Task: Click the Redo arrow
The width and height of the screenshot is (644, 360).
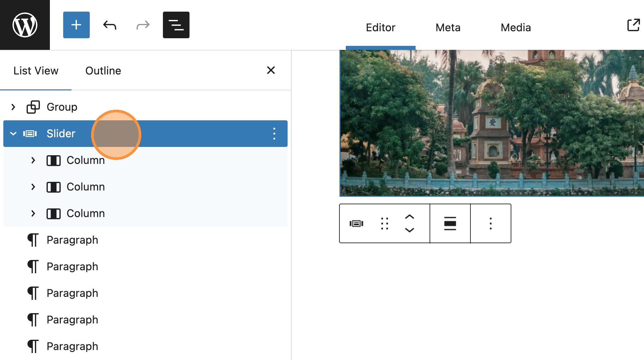Action: [143, 25]
